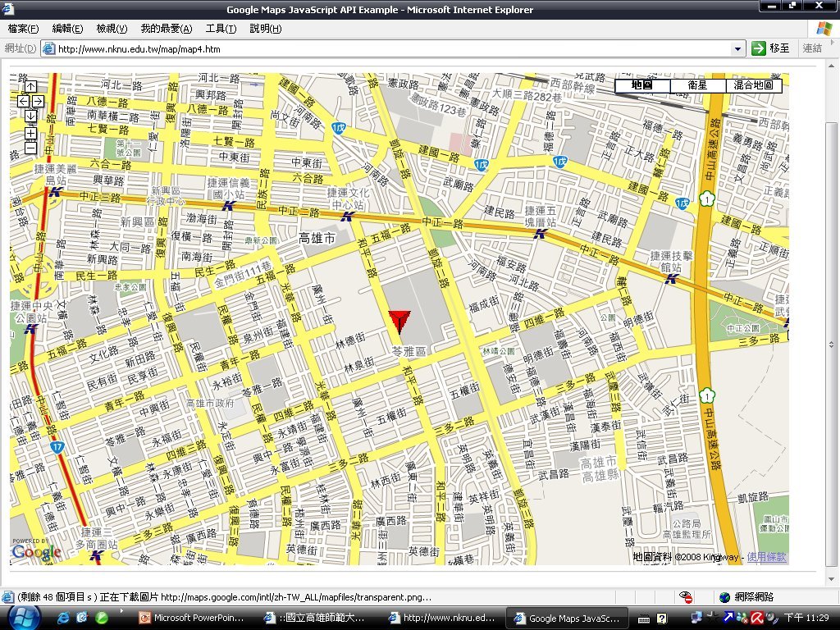The image size is (840, 630).
Task: Click the 中正公園 park label
Action: [x=743, y=328]
